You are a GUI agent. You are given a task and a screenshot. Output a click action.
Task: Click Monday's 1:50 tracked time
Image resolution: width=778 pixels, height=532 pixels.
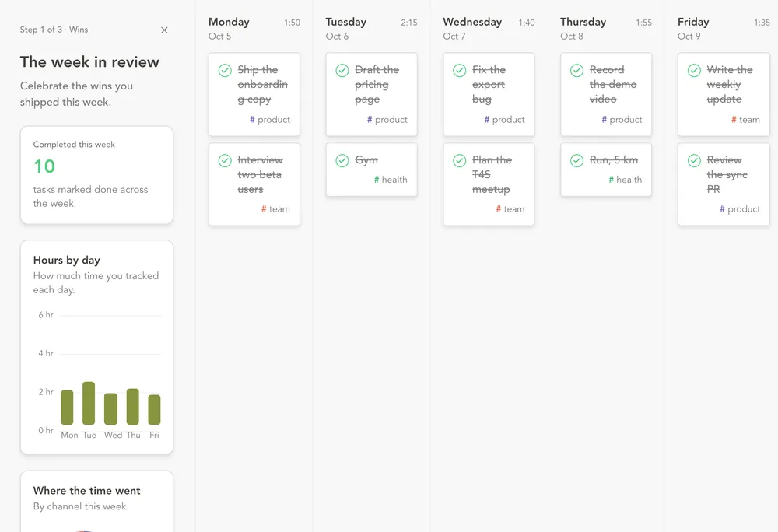[x=292, y=23]
